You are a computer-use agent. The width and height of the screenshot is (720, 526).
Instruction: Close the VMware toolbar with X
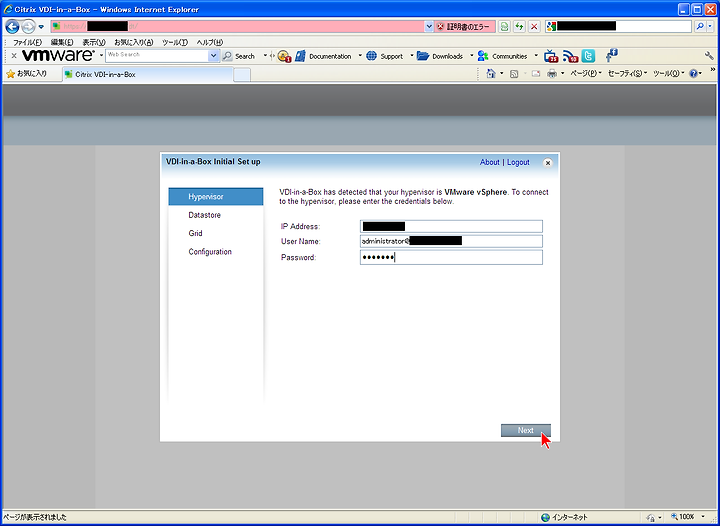point(14,56)
